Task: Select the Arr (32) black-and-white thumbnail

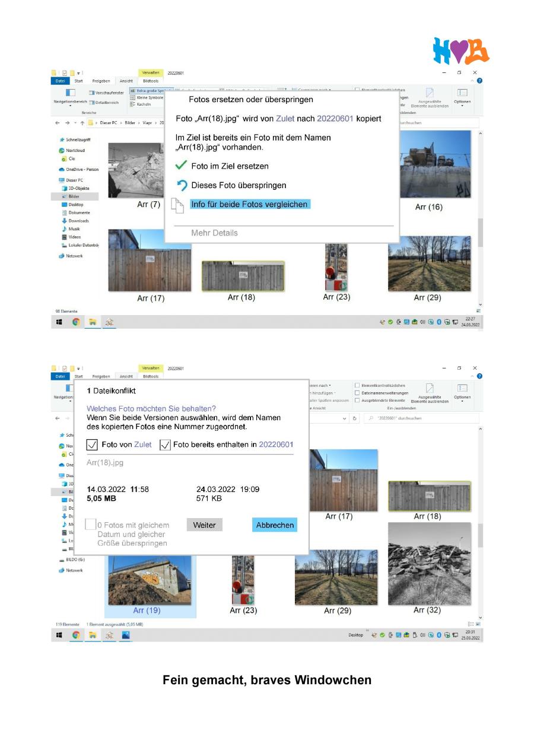Action: [x=428, y=564]
